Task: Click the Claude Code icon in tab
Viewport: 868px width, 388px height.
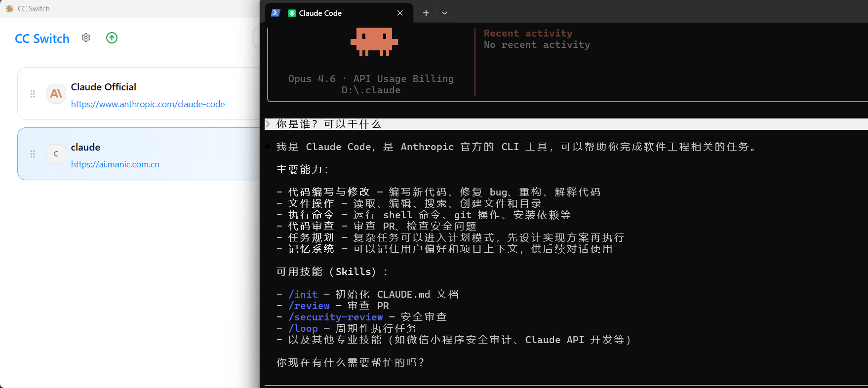Action: point(292,13)
